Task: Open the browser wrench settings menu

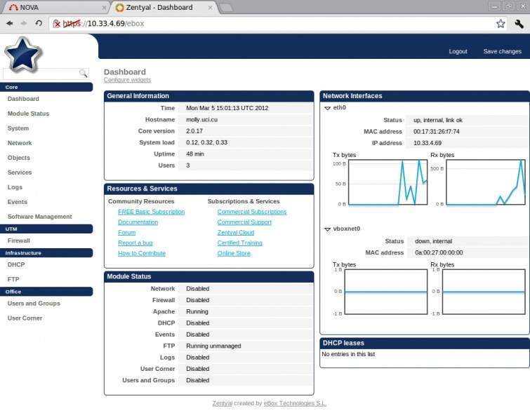Action: (519, 24)
